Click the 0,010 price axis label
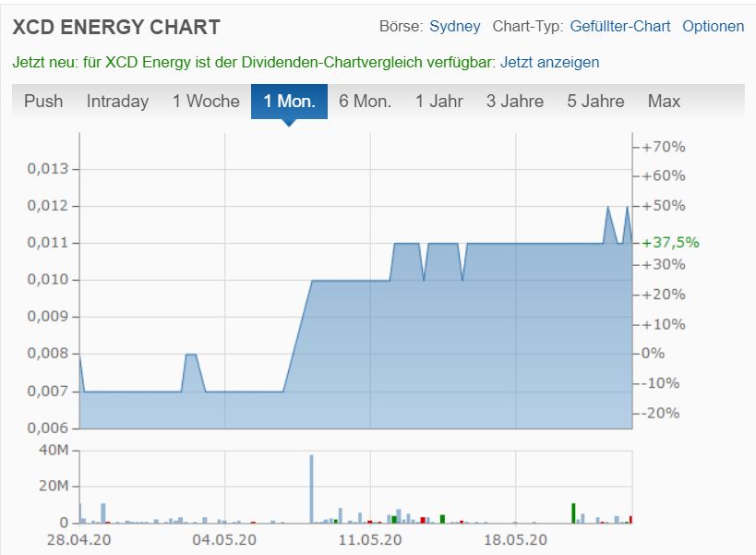 48,280
